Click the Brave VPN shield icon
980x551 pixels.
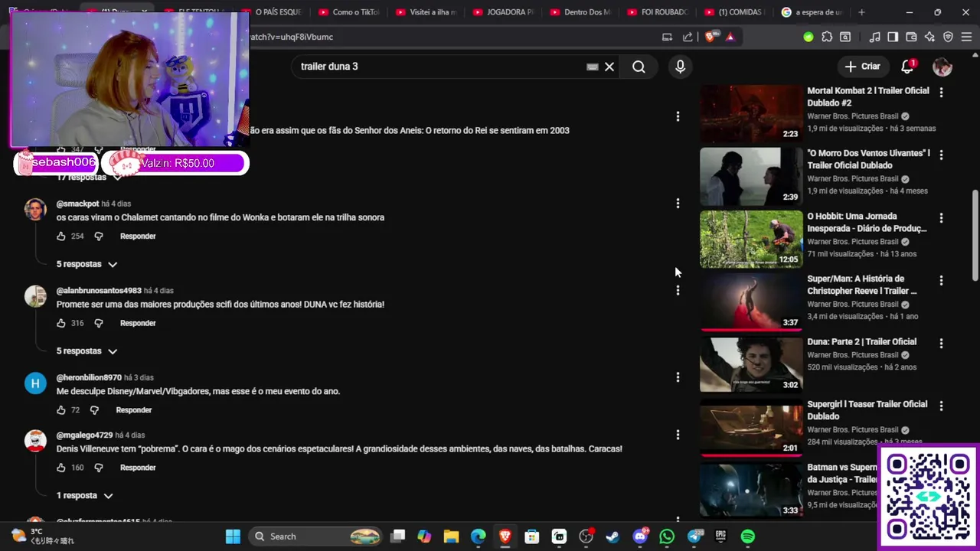[948, 37]
